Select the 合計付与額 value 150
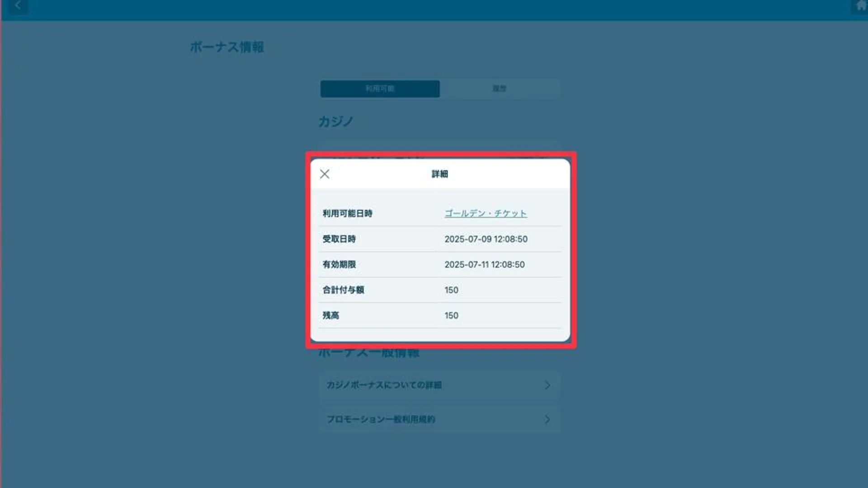This screenshot has height=488, width=868. tap(451, 290)
